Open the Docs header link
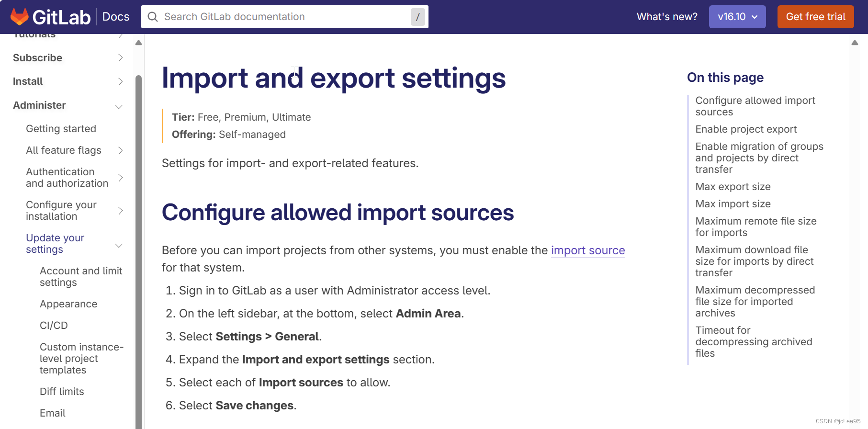 coord(116,17)
